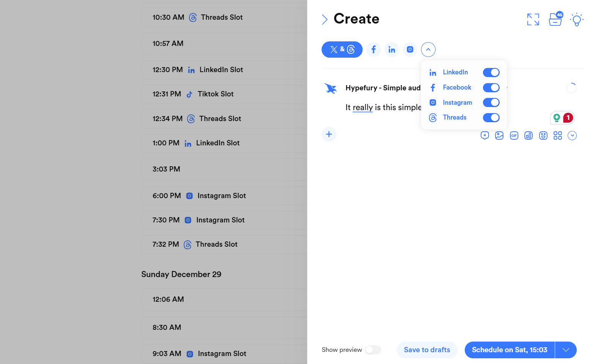Image resolution: width=598 pixels, height=364 pixels.
Task: Click the GIF icon in composer toolbar
Action: pyautogui.click(x=514, y=136)
